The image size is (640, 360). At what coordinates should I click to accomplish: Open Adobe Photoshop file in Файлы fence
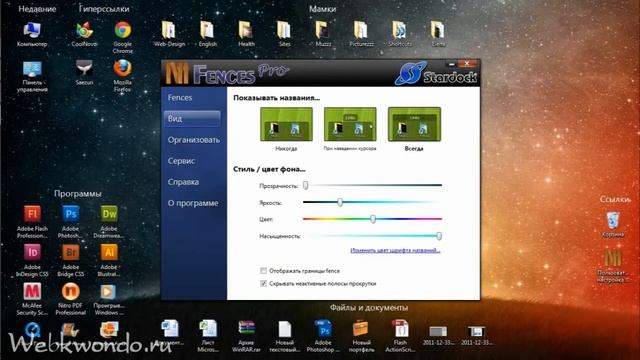[x=323, y=336]
